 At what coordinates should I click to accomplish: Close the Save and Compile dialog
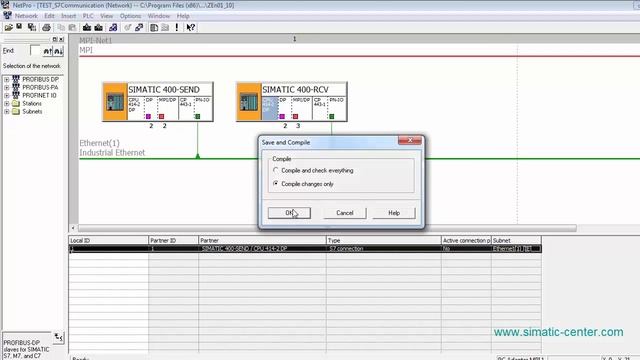point(410,140)
